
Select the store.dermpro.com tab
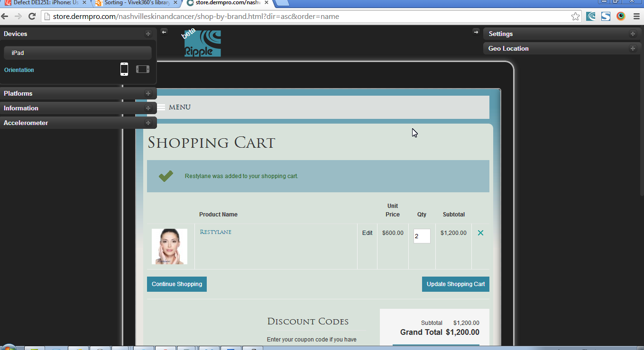click(x=228, y=3)
